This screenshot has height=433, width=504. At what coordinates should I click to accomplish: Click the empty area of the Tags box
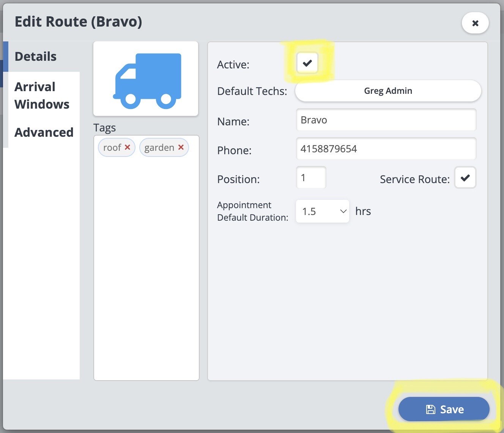[146, 266]
